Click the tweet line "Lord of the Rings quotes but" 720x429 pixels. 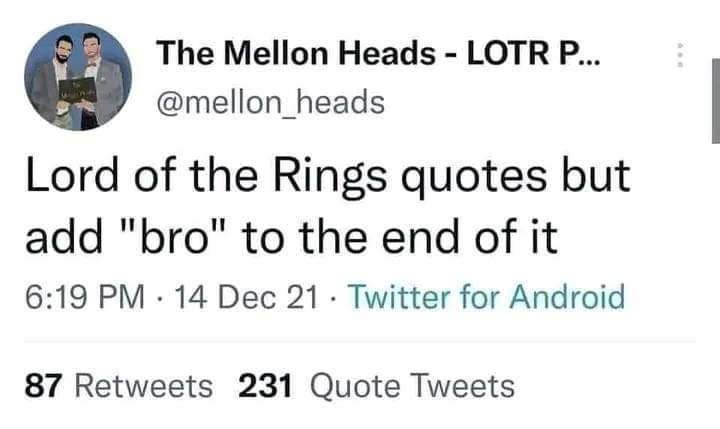click(x=327, y=176)
